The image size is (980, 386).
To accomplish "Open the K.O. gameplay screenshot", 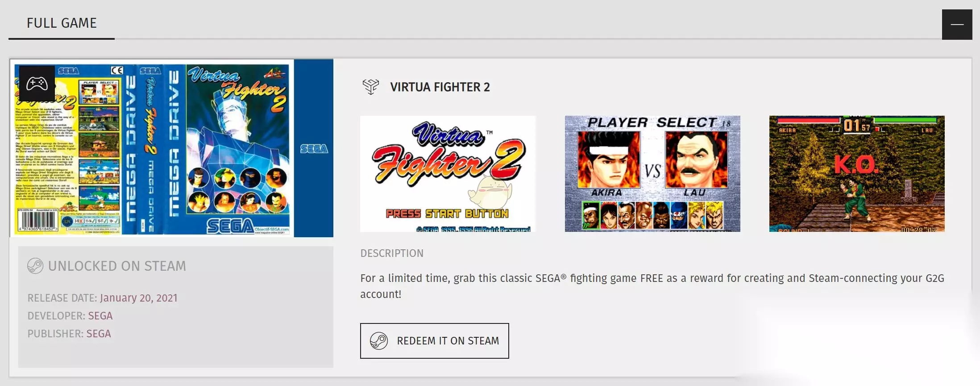I will click(856, 174).
